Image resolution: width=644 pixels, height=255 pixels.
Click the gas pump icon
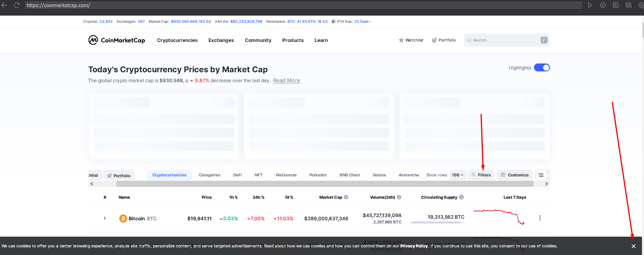click(x=333, y=22)
